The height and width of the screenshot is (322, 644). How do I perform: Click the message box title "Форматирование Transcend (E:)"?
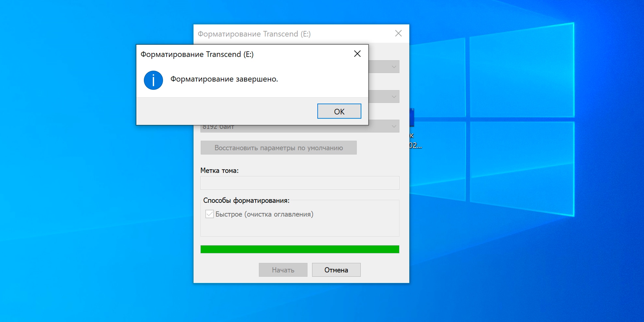click(197, 54)
